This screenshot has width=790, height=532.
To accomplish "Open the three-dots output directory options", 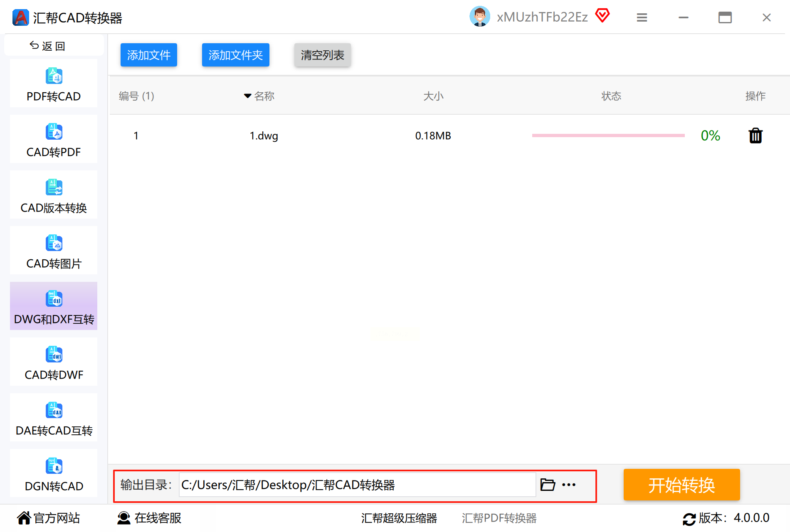I will (x=569, y=485).
